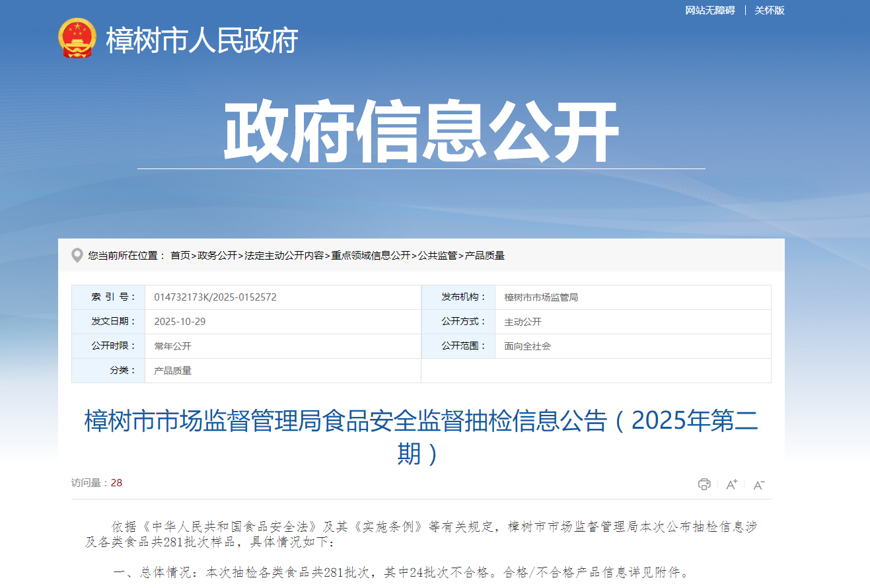This screenshot has height=588, width=870.
Task: Switch to 关怀版 care mode
Action: (770, 11)
